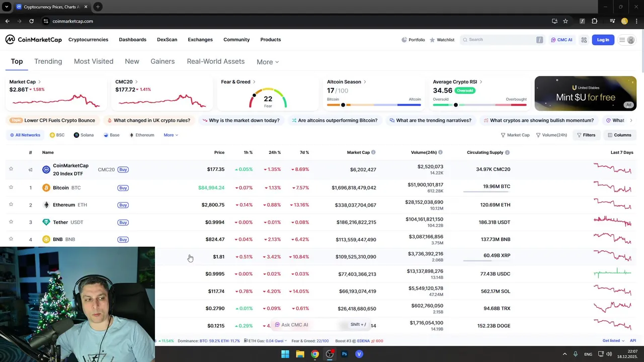Add Bitcoin to watchlist star
This screenshot has height=362, width=644.
click(x=11, y=187)
